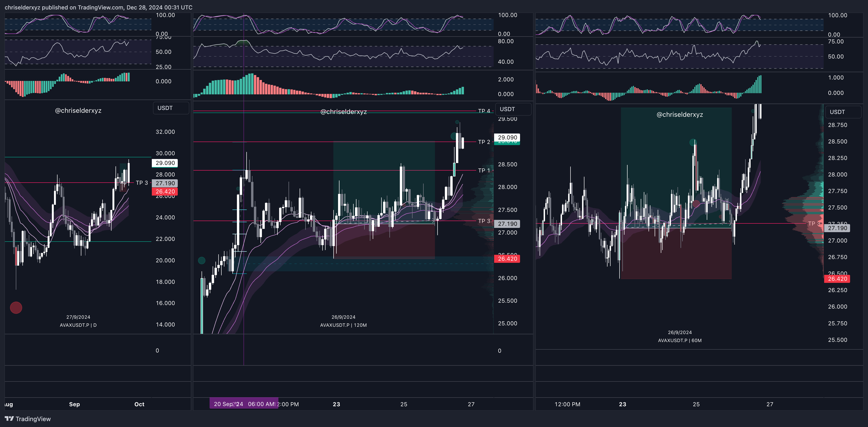The height and width of the screenshot is (427, 868).
Task: Click the AVAXUSDT.P | 120M chart label
Action: coord(343,325)
